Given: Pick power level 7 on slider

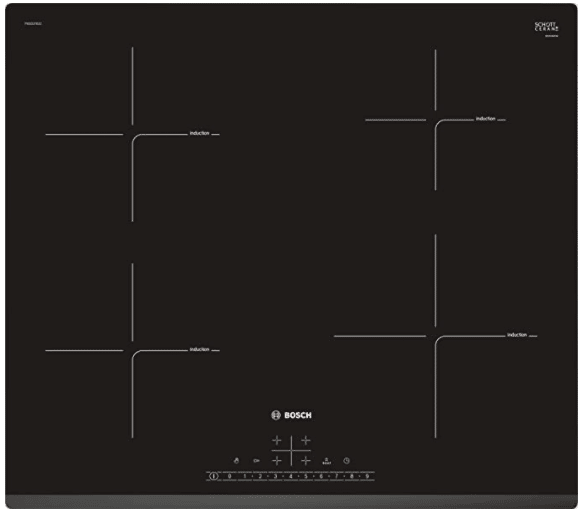Looking at the screenshot, I should (336, 476).
